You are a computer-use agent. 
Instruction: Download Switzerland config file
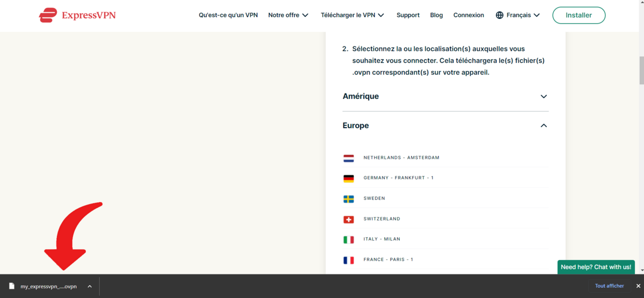point(382,219)
